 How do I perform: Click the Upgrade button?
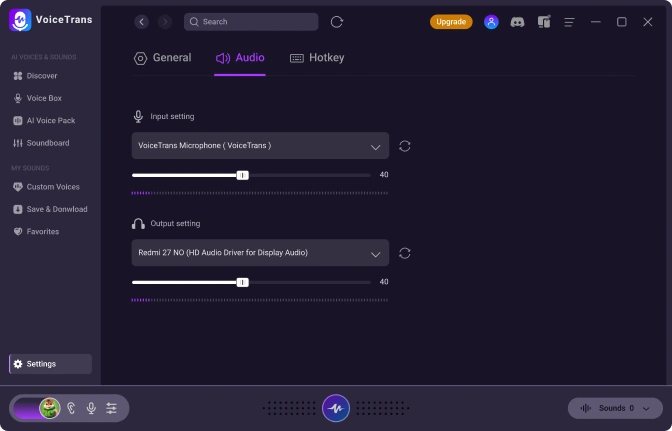click(451, 22)
